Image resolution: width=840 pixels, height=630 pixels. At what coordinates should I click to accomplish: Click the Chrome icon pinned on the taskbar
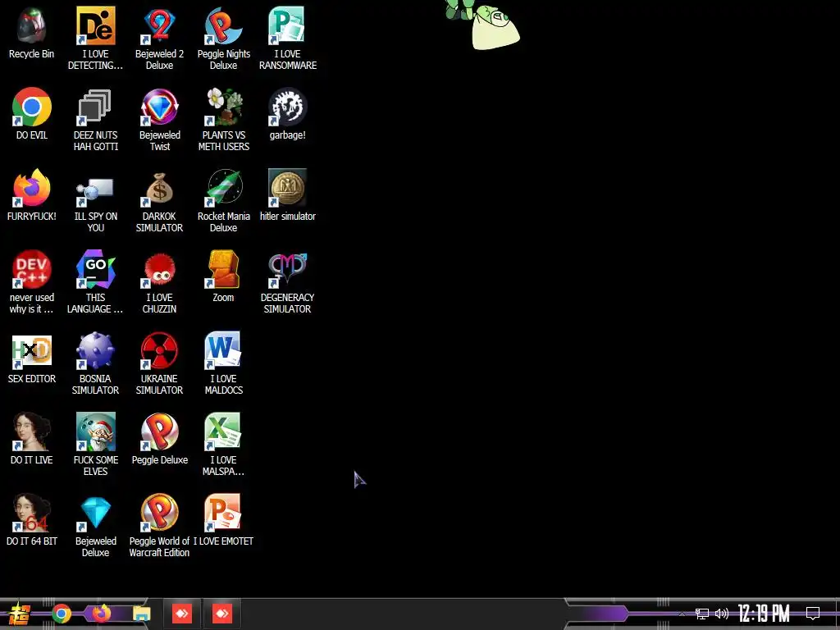62,614
